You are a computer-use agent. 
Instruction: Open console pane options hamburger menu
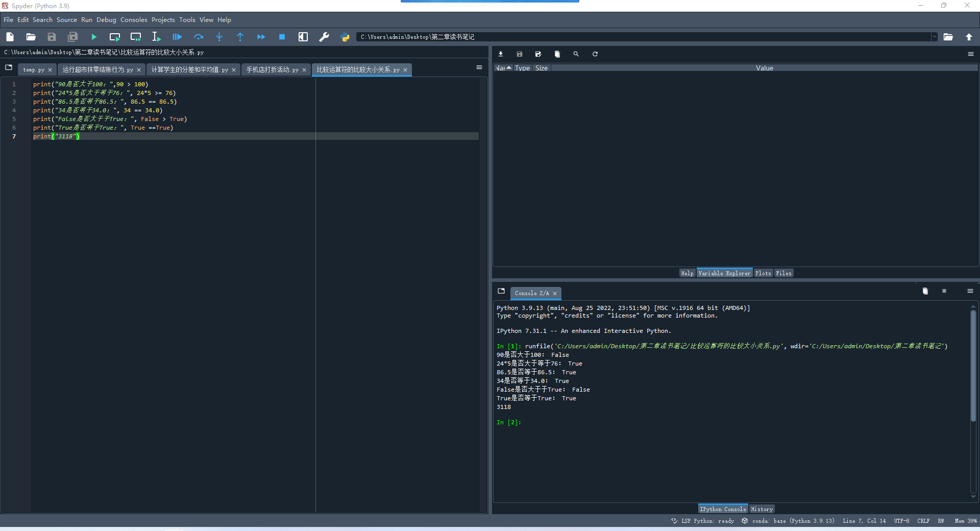[x=970, y=291]
